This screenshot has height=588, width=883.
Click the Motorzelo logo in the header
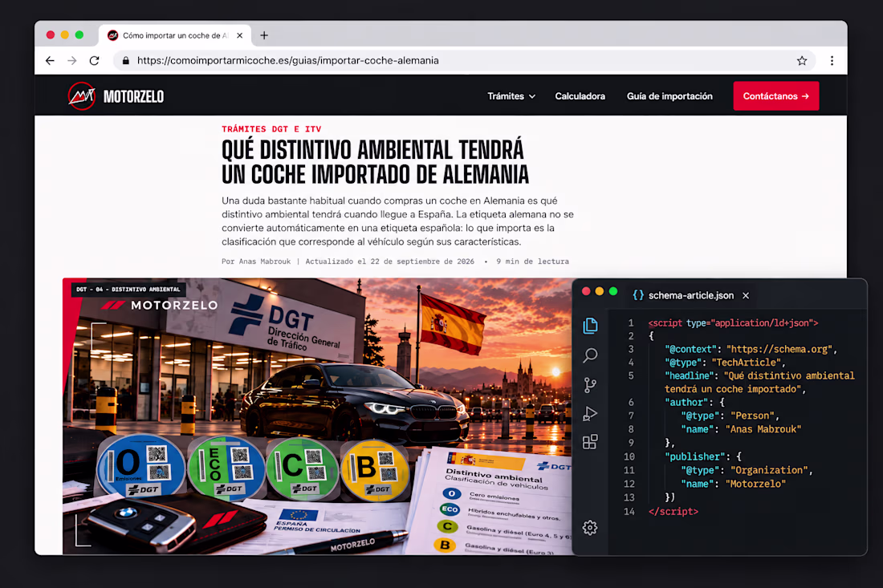(116, 96)
